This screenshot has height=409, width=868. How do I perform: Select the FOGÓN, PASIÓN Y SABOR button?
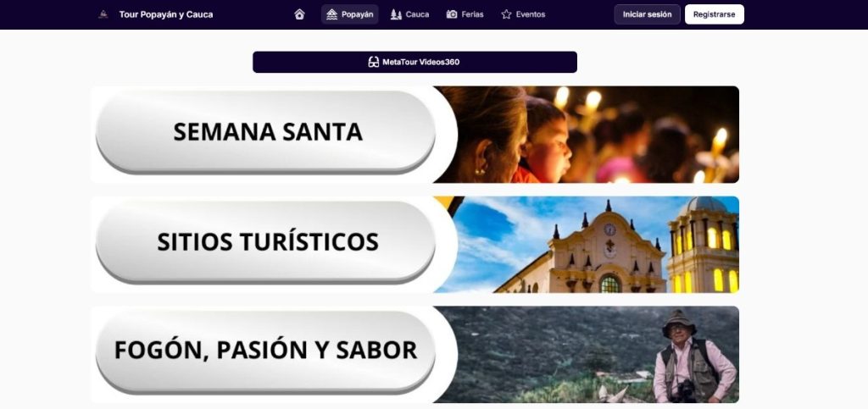point(266,351)
